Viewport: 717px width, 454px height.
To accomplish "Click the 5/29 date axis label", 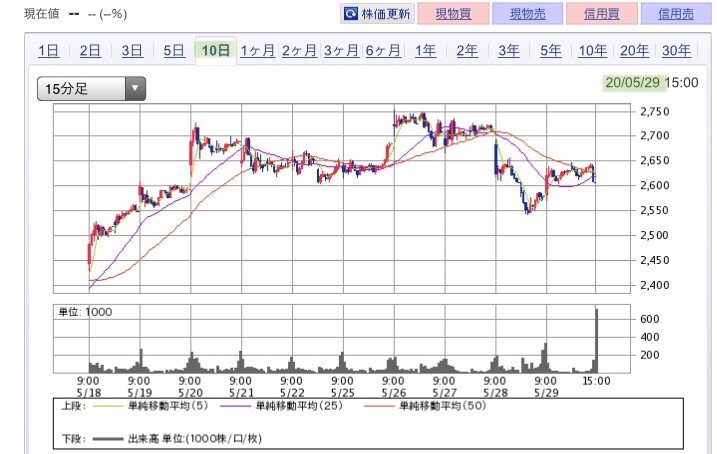I will (x=546, y=393).
